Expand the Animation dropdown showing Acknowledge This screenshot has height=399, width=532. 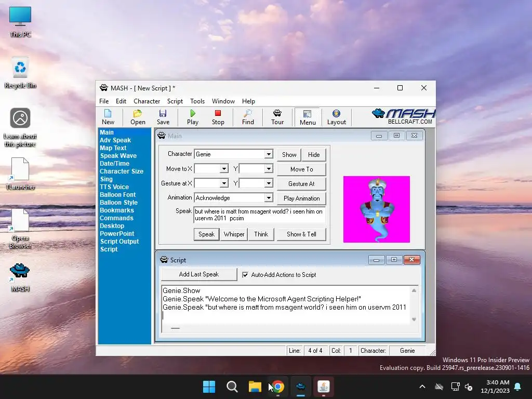pyautogui.click(x=269, y=198)
